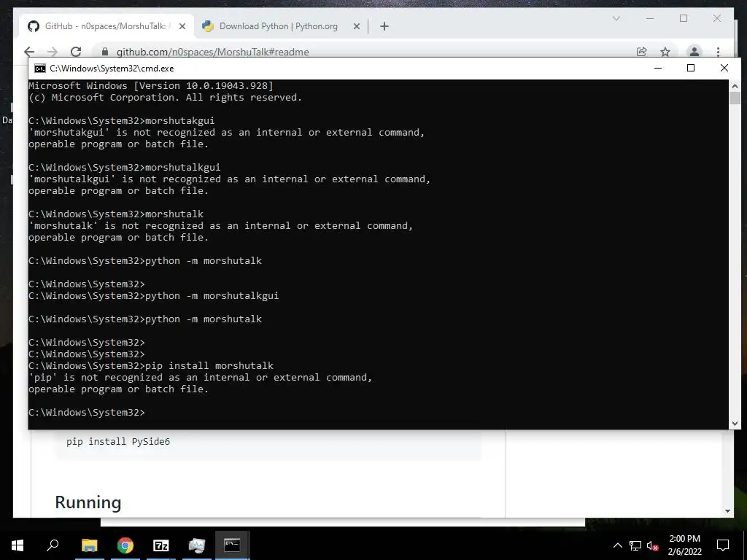Click 'pip install PySide6' code on GitHub page
This screenshot has height=560, width=747.
[x=118, y=441]
